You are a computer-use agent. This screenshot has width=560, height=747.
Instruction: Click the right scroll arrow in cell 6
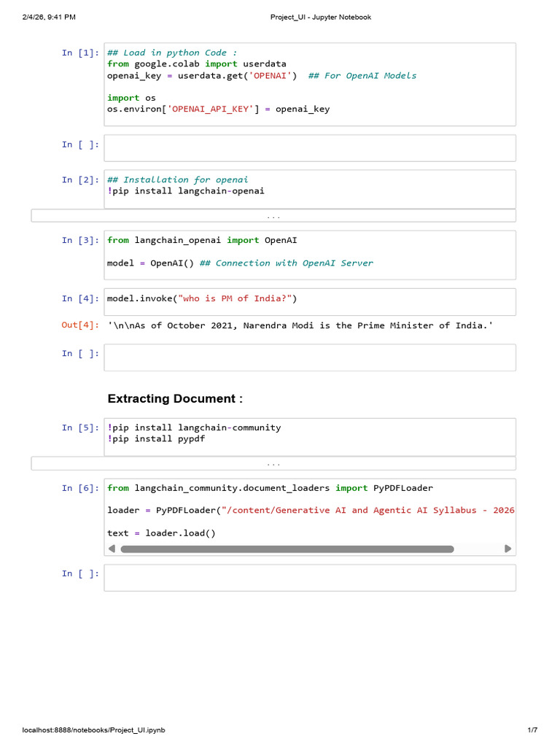[507, 549]
